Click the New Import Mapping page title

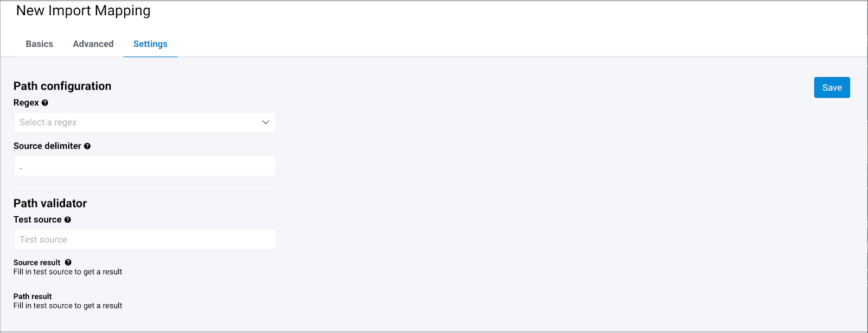84,11
